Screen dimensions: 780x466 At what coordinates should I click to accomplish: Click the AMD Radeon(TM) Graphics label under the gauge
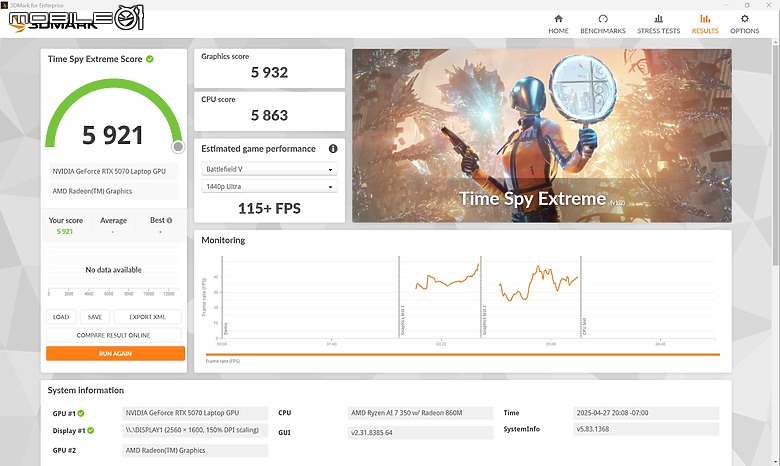[113, 191]
